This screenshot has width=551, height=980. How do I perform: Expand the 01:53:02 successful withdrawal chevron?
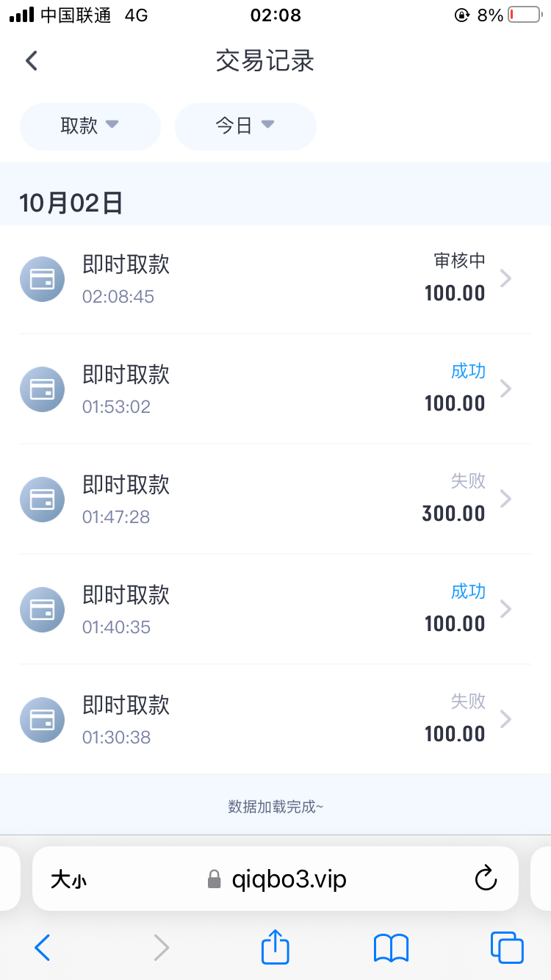[505, 389]
